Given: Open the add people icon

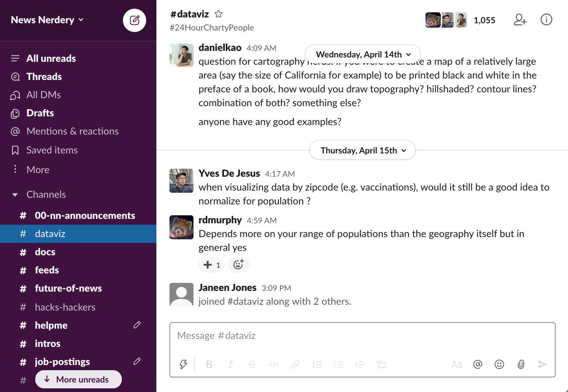Looking at the screenshot, I should coord(520,20).
